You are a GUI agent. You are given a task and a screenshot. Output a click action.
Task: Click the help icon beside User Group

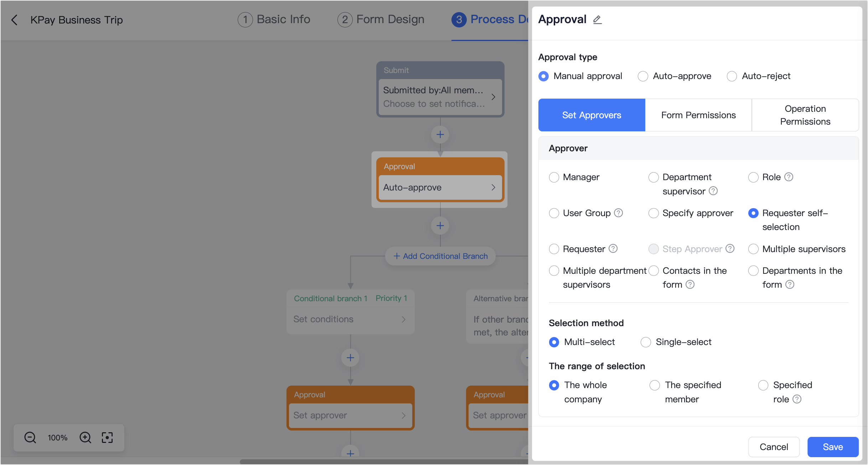[618, 213]
